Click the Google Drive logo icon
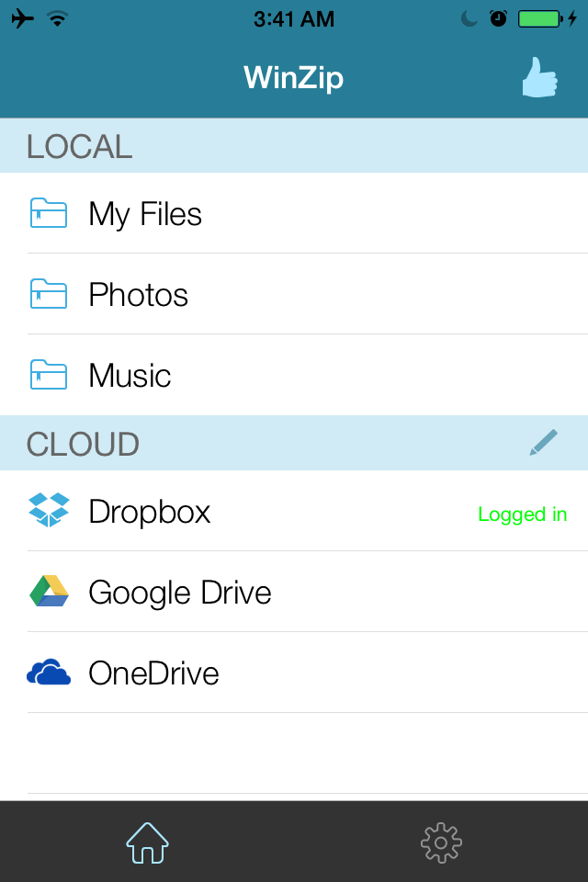Image resolution: width=588 pixels, height=882 pixels. click(49, 591)
